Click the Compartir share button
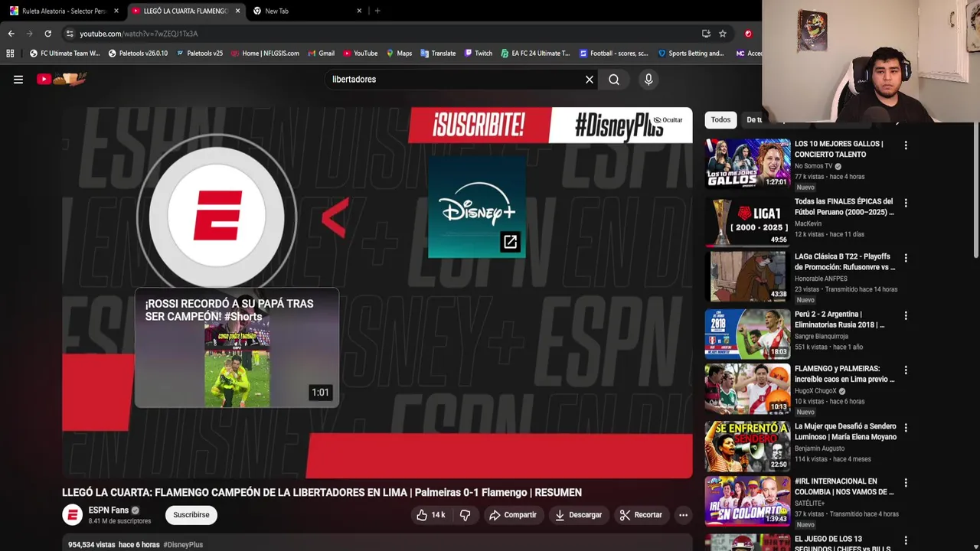Screen dimensions: 980x551 click(513, 515)
